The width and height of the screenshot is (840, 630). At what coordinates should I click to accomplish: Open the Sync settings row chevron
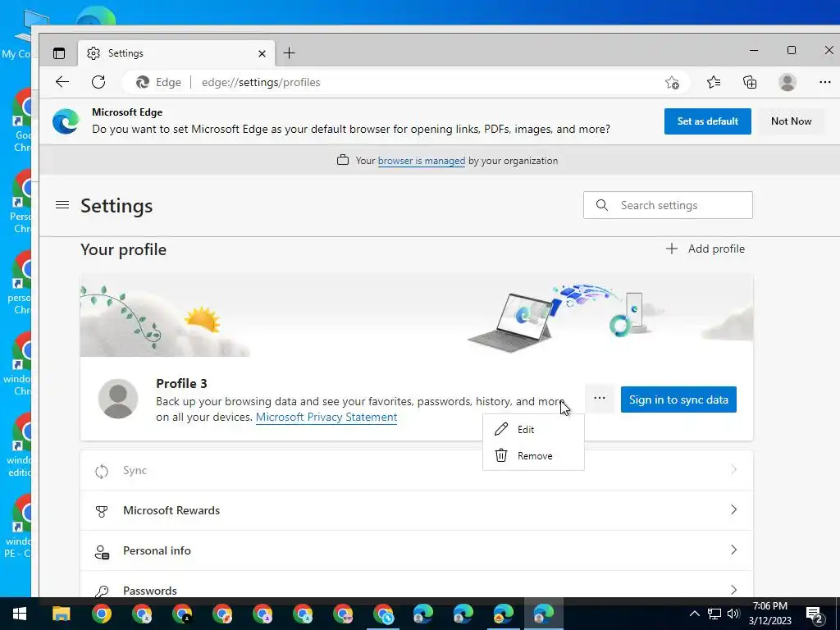pyautogui.click(x=733, y=469)
